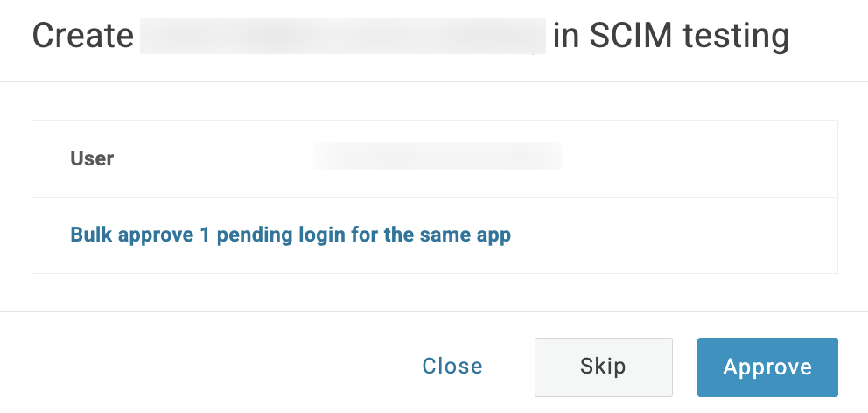This screenshot has width=868, height=413.
Task: Click the redacted name in the dialog title
Action: (x=342, y=37)
